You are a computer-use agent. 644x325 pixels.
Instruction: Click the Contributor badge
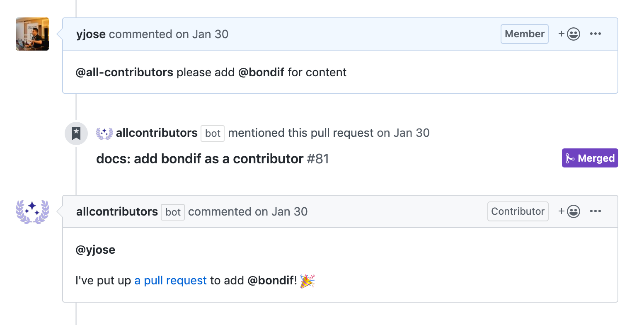pos(518,211)
